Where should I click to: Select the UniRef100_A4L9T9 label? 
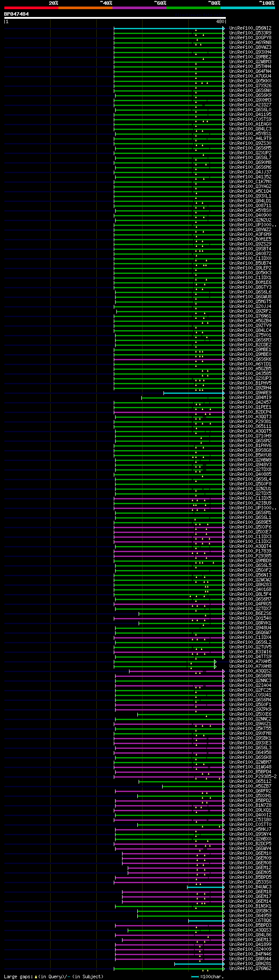(250, 138)
